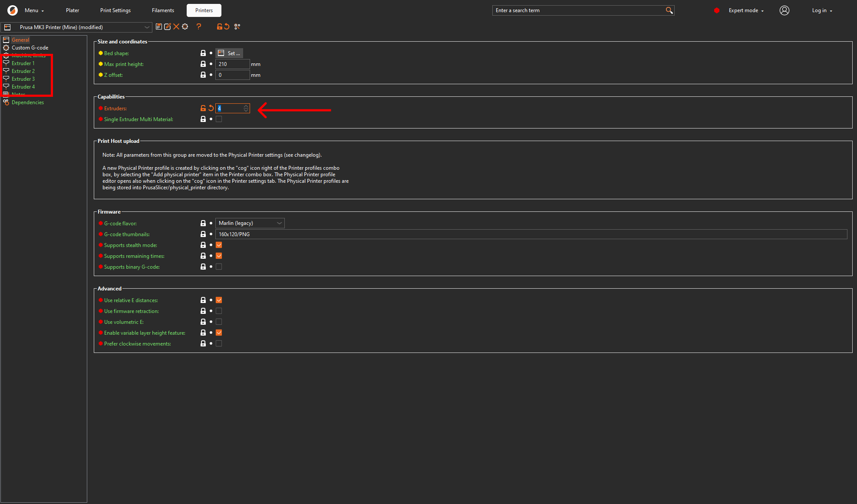Open Extruder 4 settings page

tap(23, 87)
